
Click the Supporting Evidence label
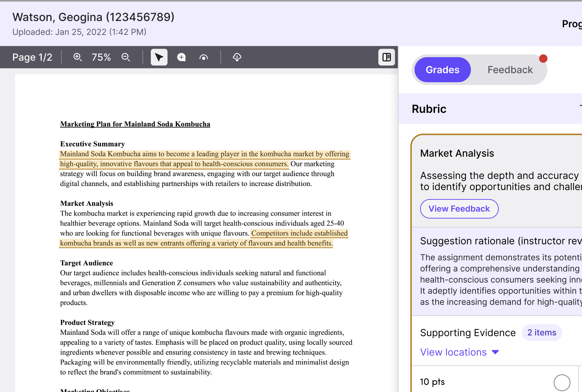[x=468, y=333]
